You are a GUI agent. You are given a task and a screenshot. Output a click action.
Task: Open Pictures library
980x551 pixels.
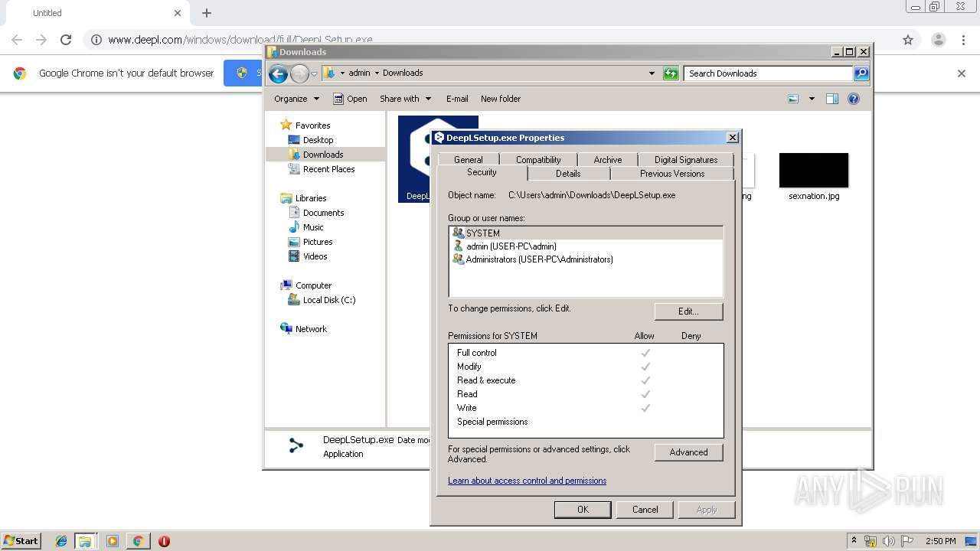pyautogui.click(x=318, y=242)
